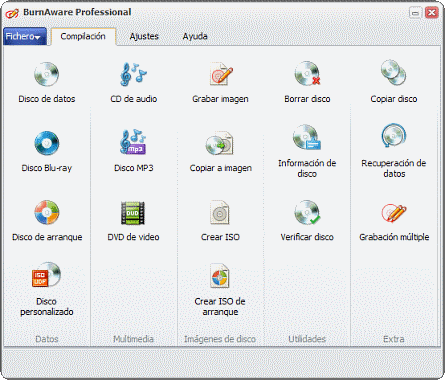Show Información de disco

pyautogui.click(x=307, y=151)
